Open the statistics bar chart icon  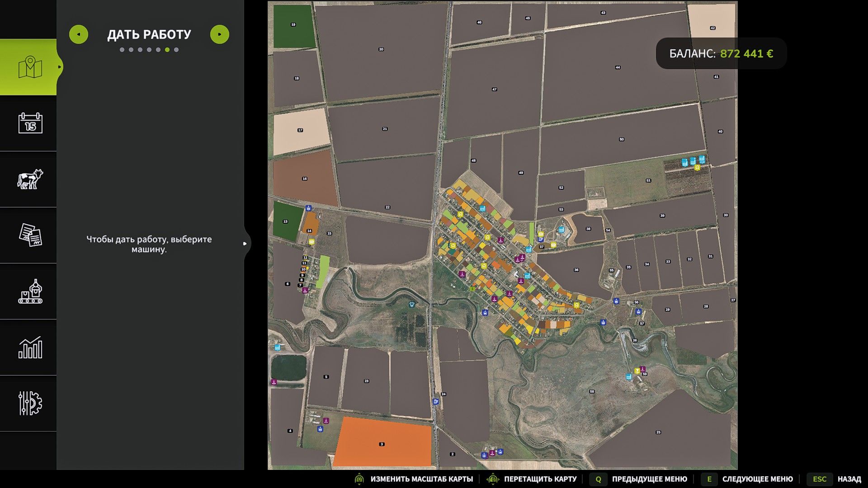(30, 347)
